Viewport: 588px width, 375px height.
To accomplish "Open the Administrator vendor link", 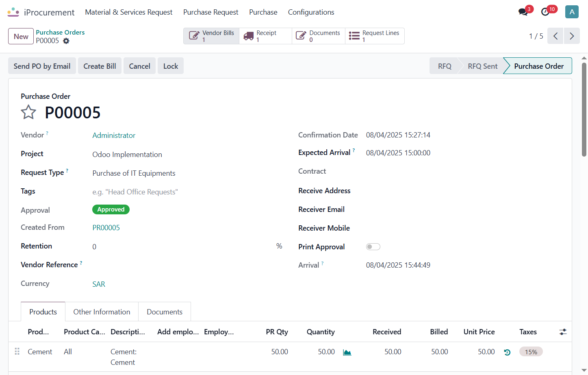I will pyautogui.click(x=114, y=135).
